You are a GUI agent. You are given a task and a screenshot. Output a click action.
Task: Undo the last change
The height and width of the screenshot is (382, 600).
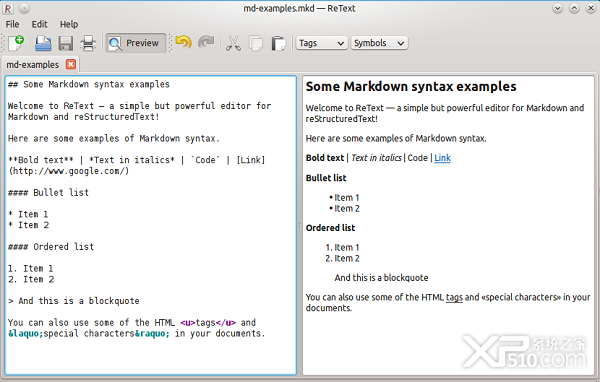click(x=184, y=42)
